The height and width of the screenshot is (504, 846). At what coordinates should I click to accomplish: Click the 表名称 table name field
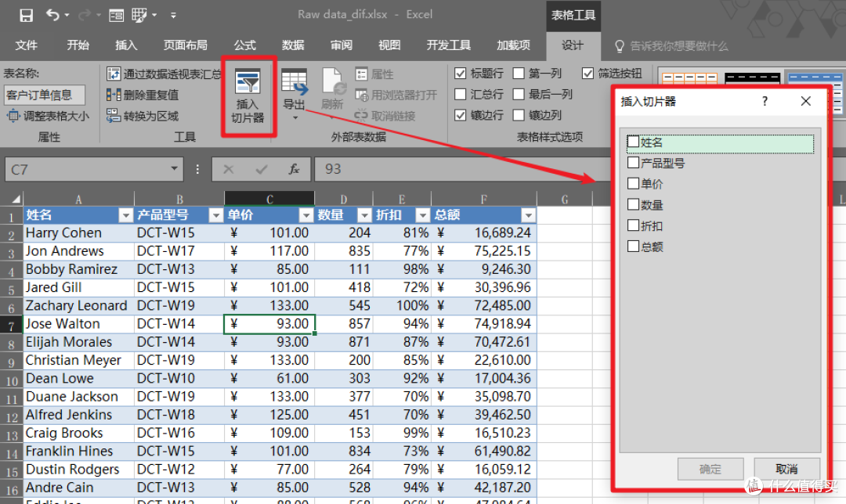pyautogui.click(x=44, y=95)
